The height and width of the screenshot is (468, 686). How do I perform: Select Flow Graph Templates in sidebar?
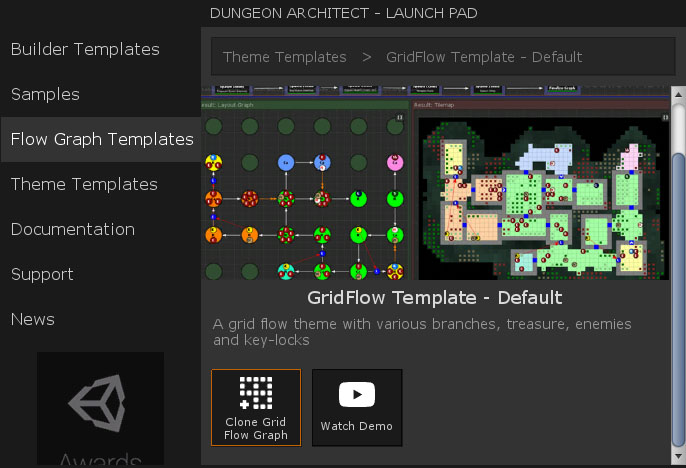click(102, 140)
